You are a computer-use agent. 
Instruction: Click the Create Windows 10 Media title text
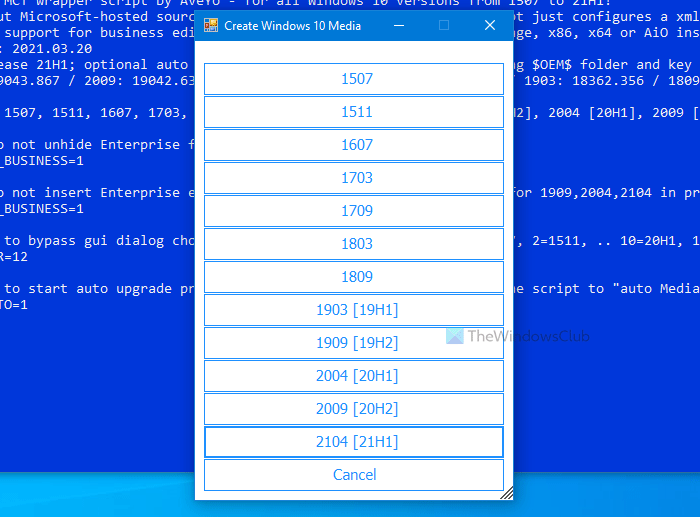coord(292,26)
